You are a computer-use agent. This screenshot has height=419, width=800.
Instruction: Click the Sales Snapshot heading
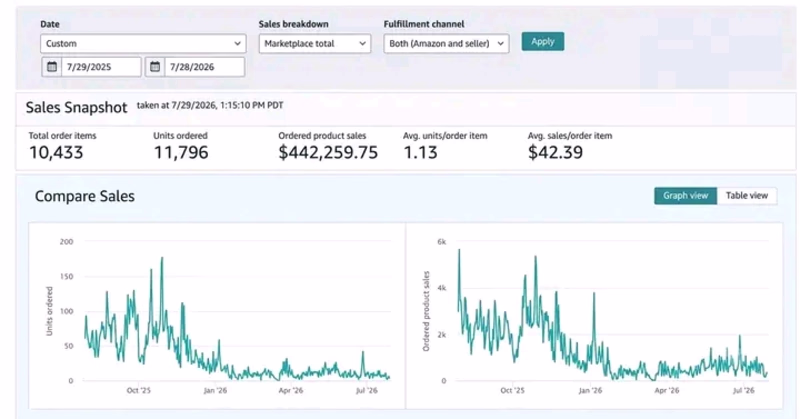pyautogui.click(x=77, y=107)
